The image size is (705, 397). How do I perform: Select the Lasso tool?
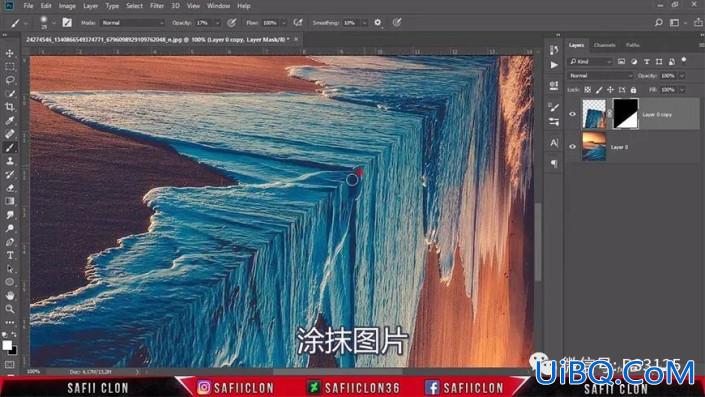point(9,80)
